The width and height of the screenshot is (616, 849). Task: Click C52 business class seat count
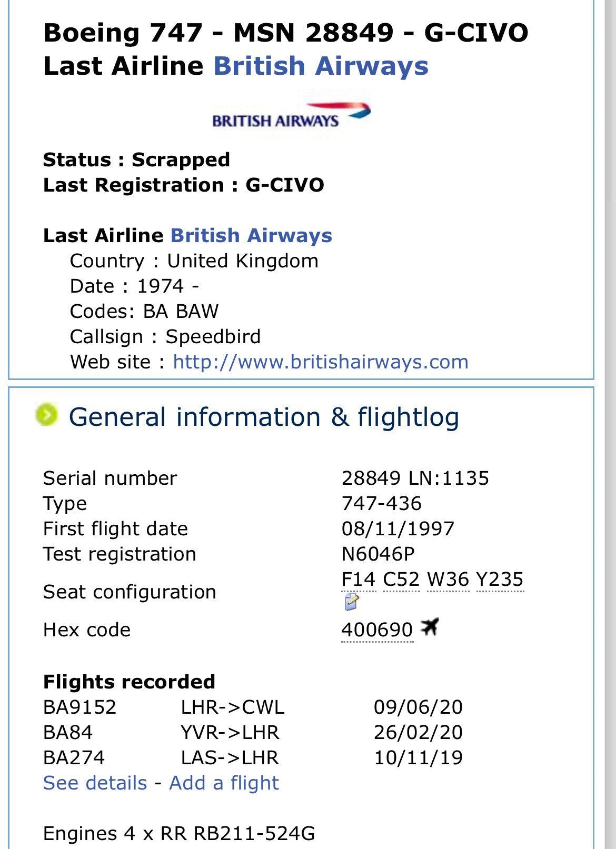pyautogui.click(x=401, y=580)
